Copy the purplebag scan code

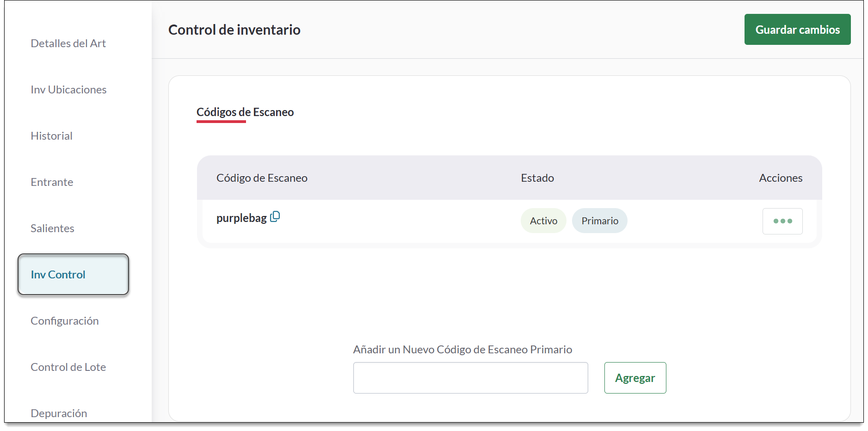coord(275,216)
